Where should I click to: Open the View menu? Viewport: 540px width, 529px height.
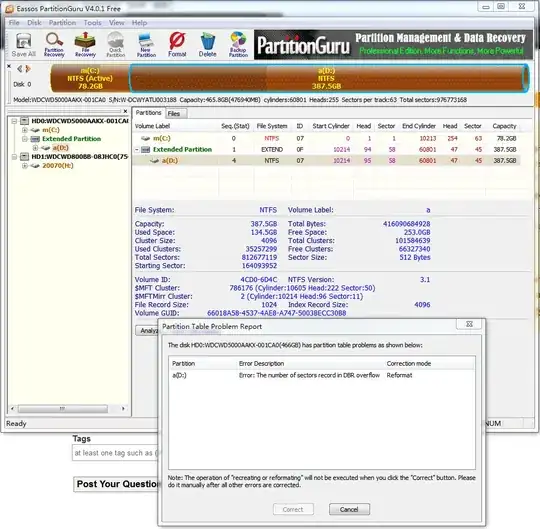pos(116,23)
